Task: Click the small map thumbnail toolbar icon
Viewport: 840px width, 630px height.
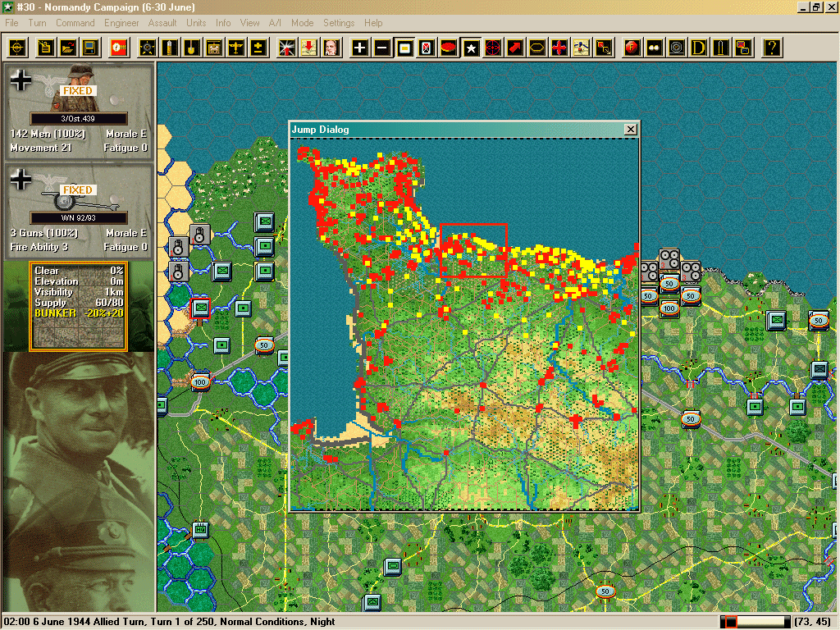Action: 582,48
